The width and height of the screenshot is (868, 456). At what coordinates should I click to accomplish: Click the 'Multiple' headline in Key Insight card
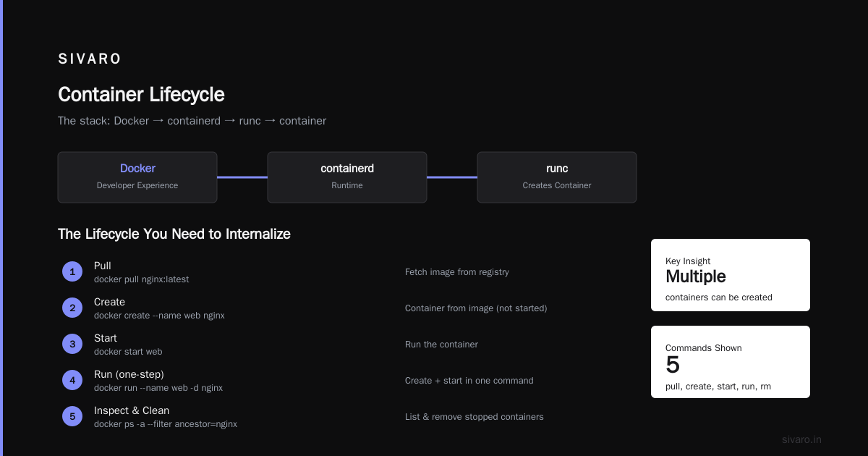pyautogui.click(x=696, y=276)
